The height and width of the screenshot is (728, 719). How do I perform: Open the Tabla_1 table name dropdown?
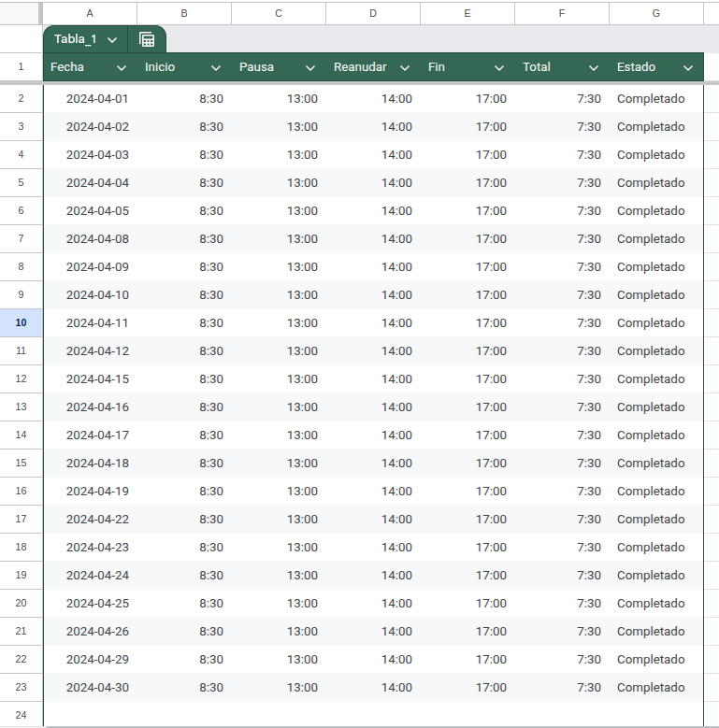pyautogui.click(x=112, y=39)
